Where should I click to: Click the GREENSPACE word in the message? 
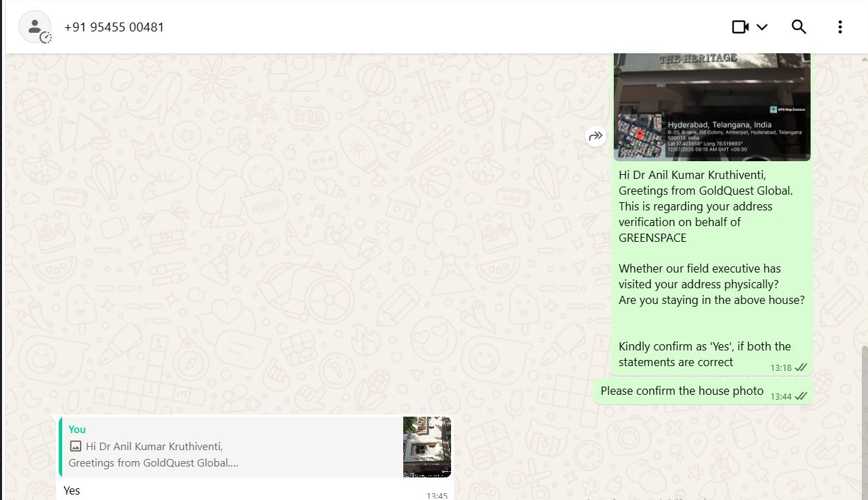[653, 238]
